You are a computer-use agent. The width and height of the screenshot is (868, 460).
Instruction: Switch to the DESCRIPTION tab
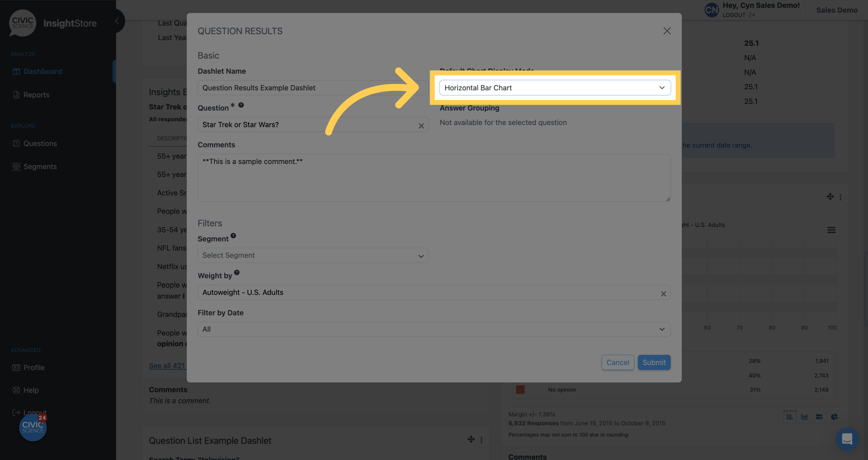click(x=173, y=138)
